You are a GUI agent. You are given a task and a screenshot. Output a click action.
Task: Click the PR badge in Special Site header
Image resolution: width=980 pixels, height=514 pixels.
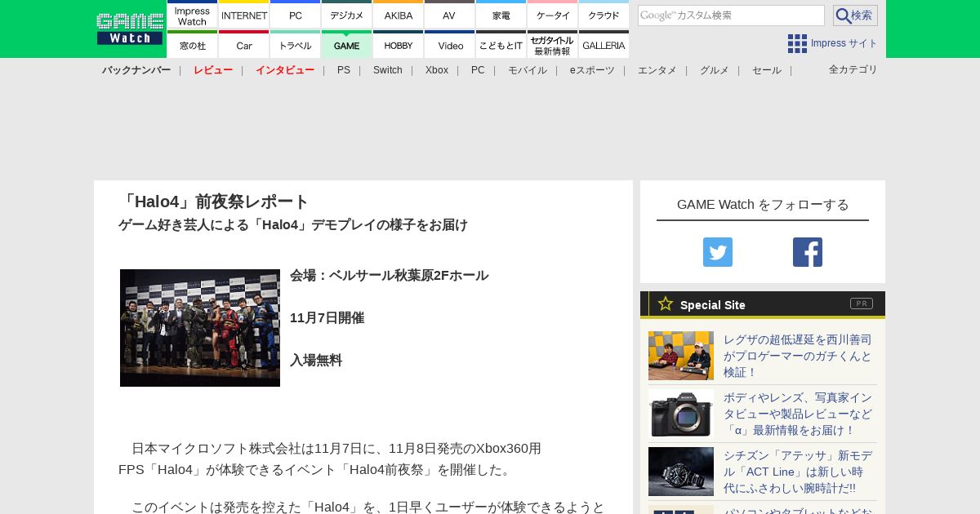tap(862, 304)
